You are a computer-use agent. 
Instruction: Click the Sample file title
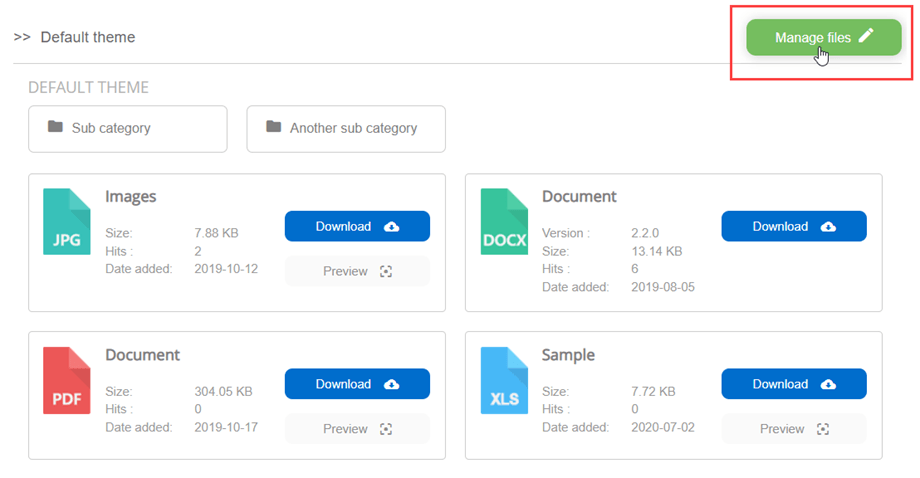click(x=568, y=355)
